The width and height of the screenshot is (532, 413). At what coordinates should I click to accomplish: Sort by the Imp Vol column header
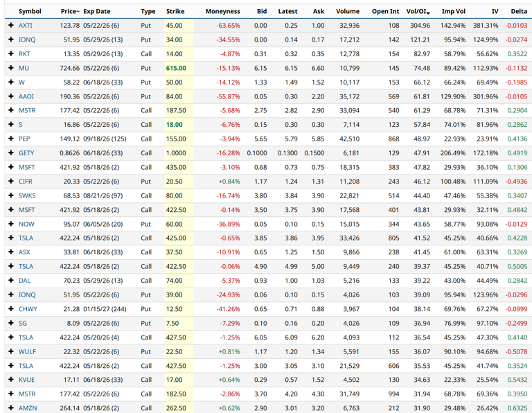click(x=454, y=11)
